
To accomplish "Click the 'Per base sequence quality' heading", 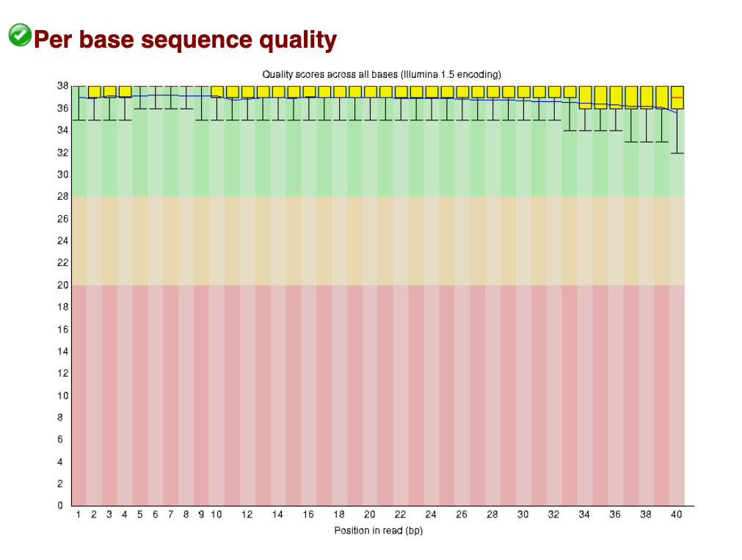I will 185,39.
